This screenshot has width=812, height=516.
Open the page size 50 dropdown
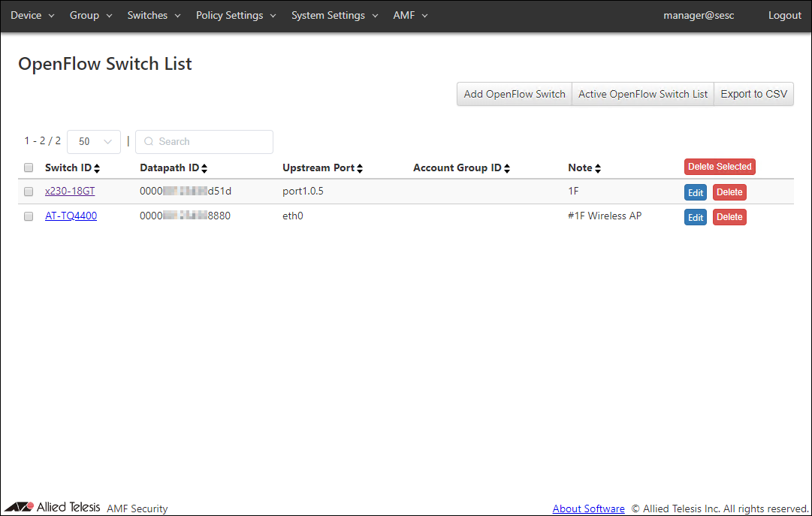point(94,142)
